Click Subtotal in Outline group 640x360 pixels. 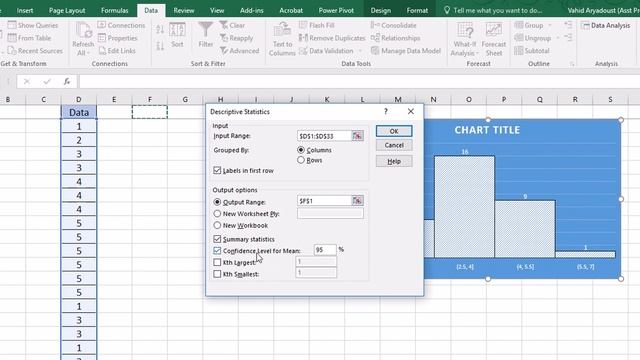pyautogui.click(x=532, y=51)
